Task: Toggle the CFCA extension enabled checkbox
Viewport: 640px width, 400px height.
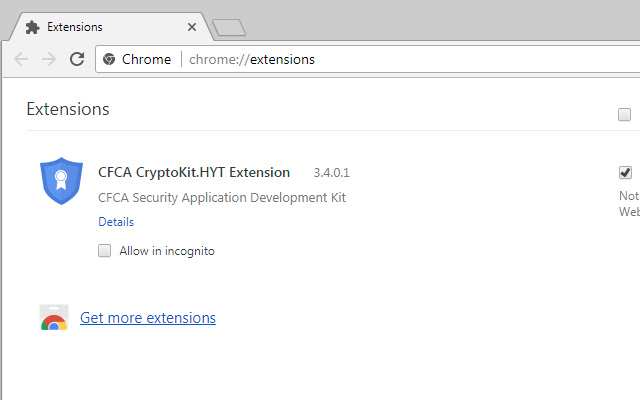Action: [x=626, y=172]
